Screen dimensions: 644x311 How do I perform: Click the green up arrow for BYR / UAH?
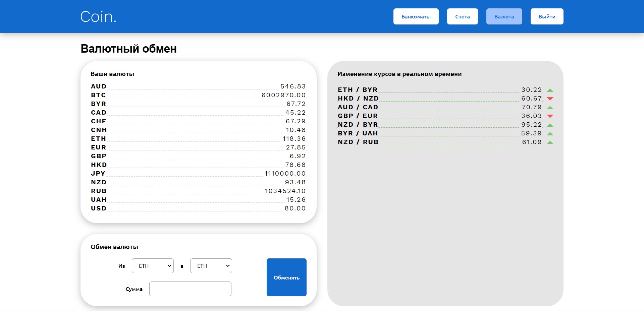tap(550, 134)
